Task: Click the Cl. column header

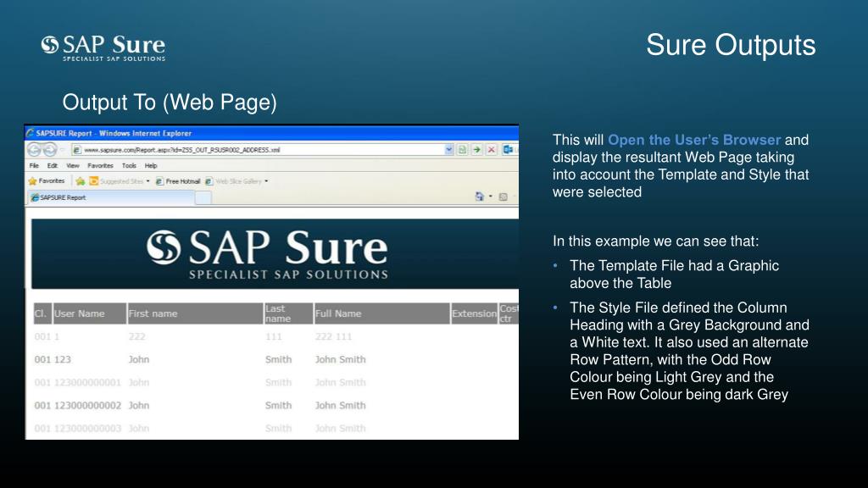Action: [42, 313]
